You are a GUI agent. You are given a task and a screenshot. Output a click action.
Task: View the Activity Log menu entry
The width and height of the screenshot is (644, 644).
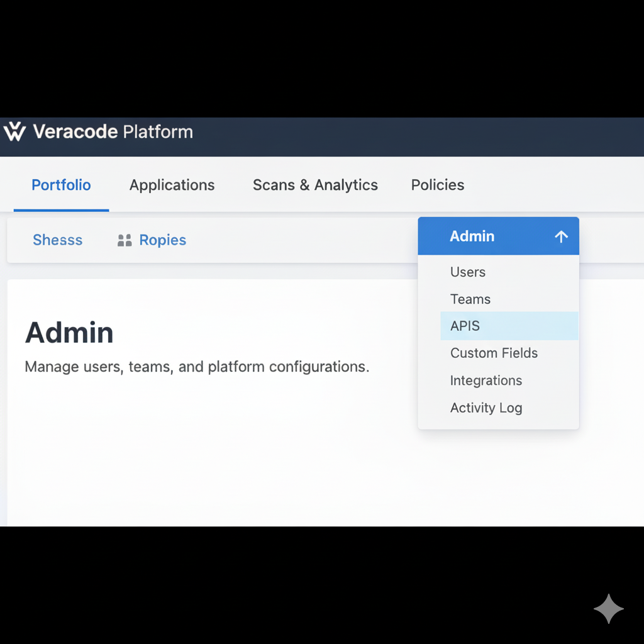486,408
